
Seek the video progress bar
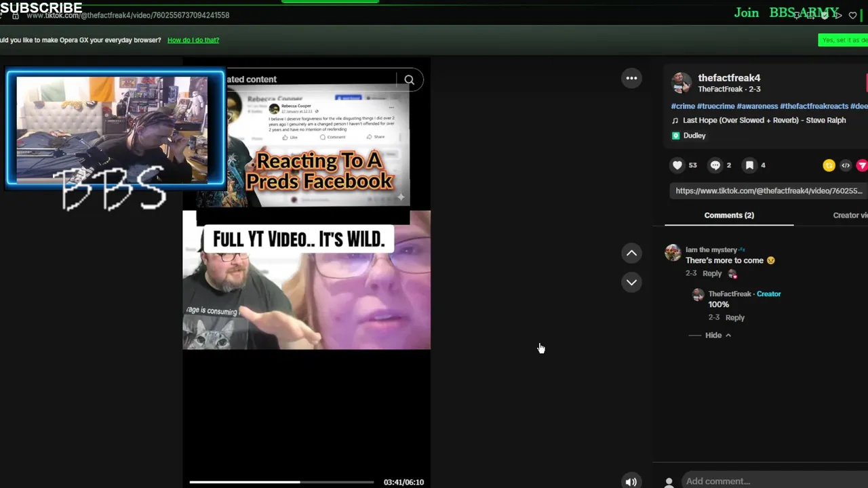(281, 482)
